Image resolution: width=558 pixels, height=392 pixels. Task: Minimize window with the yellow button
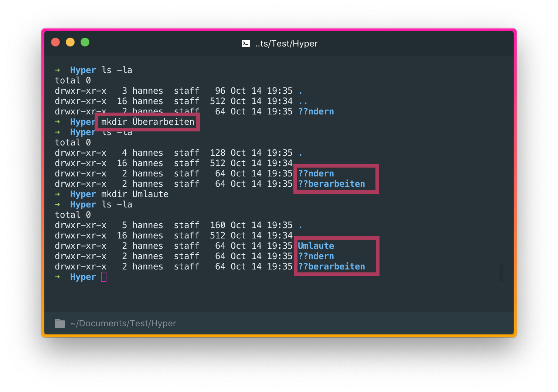(x=70, y=42)
